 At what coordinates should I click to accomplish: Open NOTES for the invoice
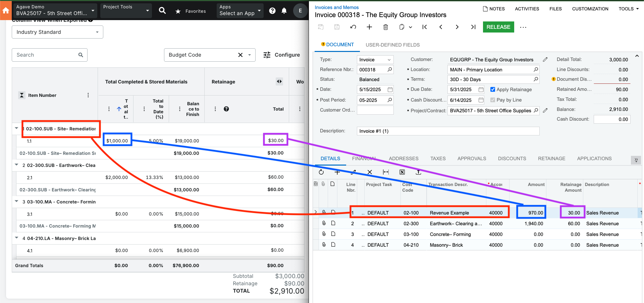pos(494,9)
